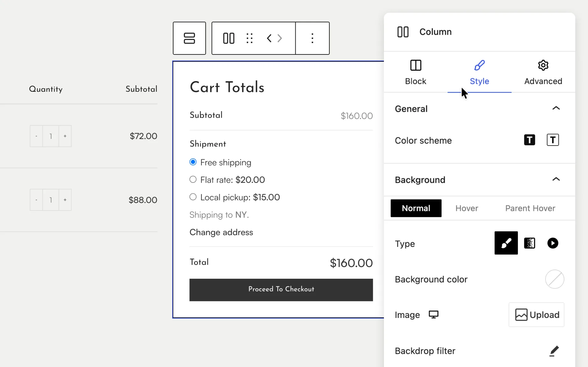Choose the video background type
Image resolution: width=588 pixels, height=367 pixels.
pos(553,243)
